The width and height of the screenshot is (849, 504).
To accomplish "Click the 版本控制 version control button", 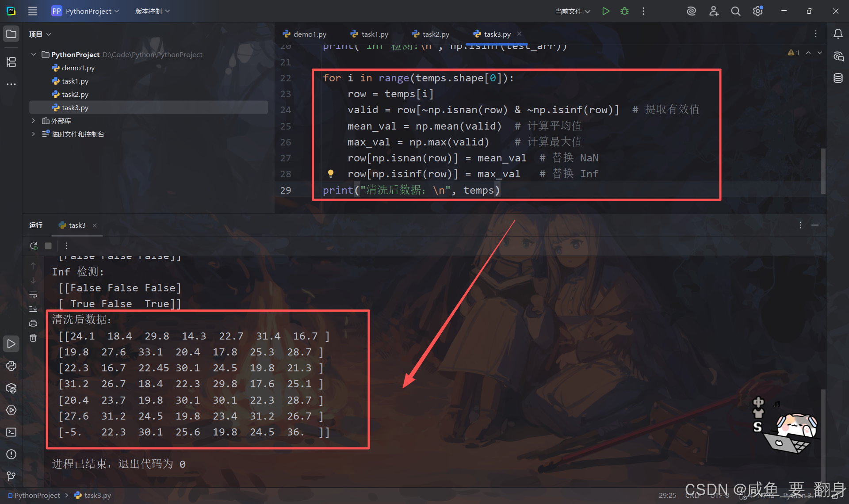I will pos(152,11).
